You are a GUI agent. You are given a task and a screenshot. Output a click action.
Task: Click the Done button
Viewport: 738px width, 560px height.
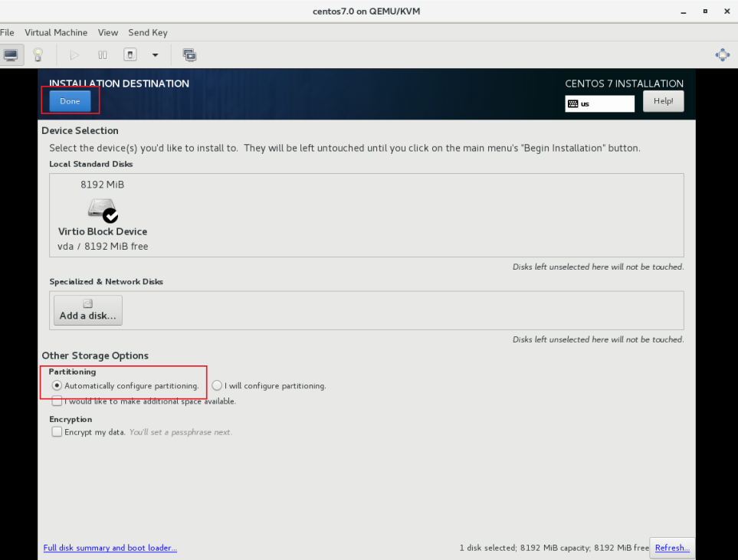click(70, 101)
